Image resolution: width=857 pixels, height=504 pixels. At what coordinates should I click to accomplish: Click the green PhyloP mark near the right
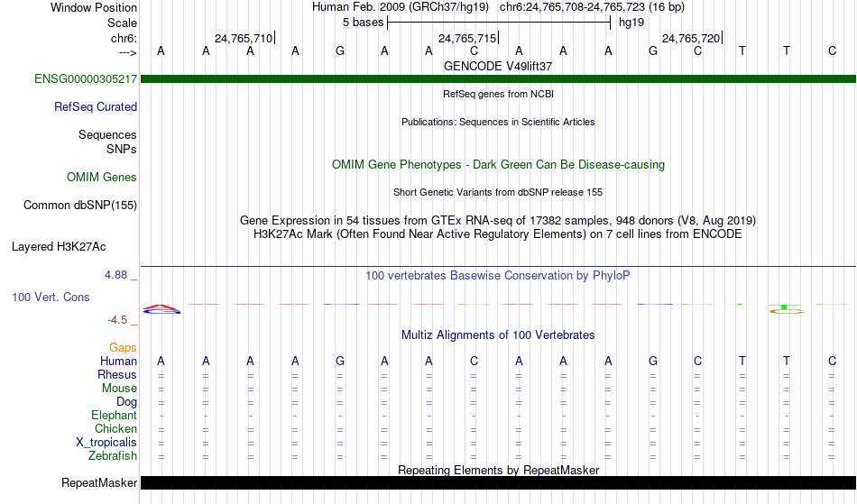[784, 307]
